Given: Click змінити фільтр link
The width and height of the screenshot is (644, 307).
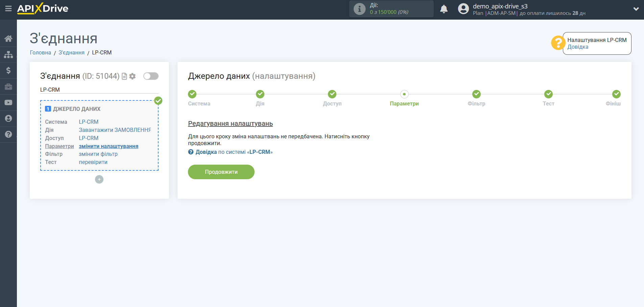Looking at the screenshot, I should pyautogui.click(x=98, y=154).
